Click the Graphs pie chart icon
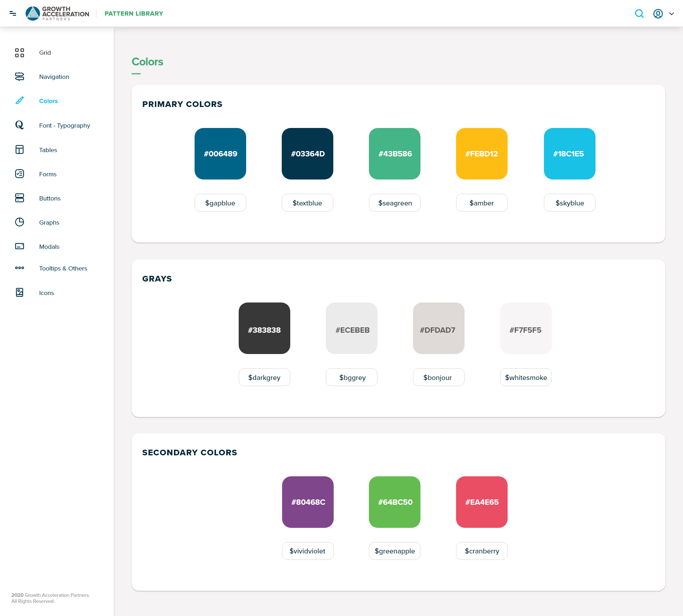 click(x=20, y=222)
